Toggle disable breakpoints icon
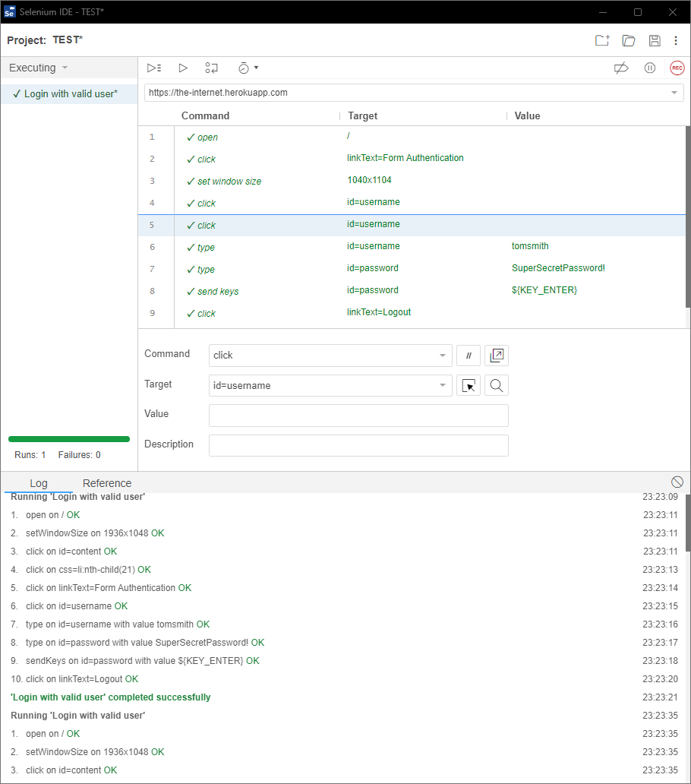This screenshot has width=691, height=784. pos(621,68)
